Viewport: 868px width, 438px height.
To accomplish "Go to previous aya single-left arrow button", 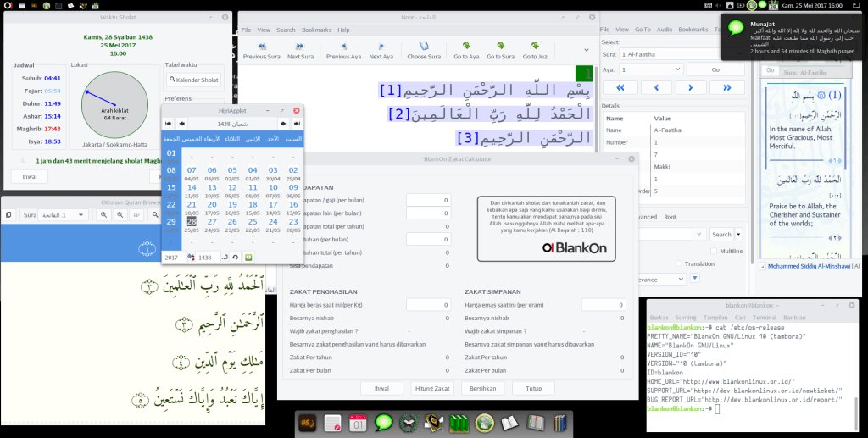I will (656, 87).
